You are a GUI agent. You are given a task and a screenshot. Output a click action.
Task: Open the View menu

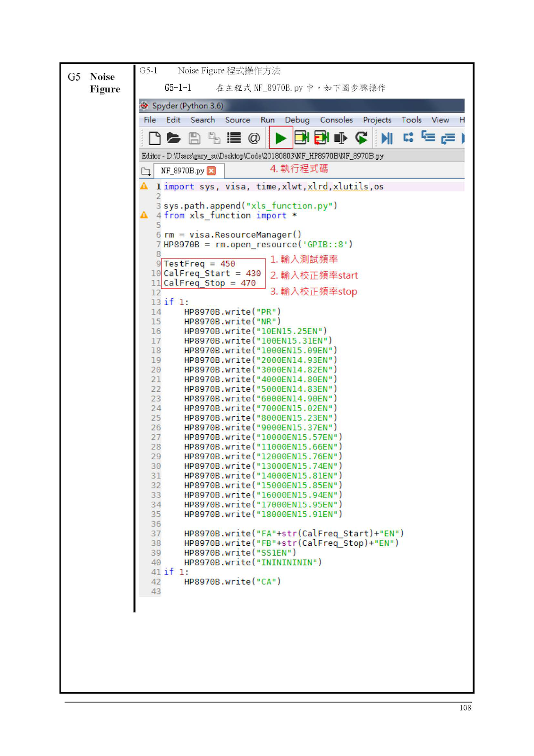point(440,120)
